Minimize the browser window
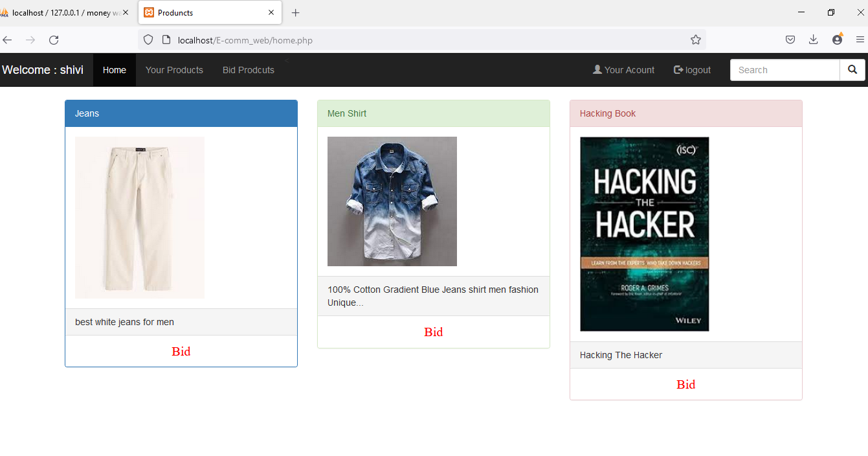The height and width of the screenshot is (456, 868). (x=801, y=12)
